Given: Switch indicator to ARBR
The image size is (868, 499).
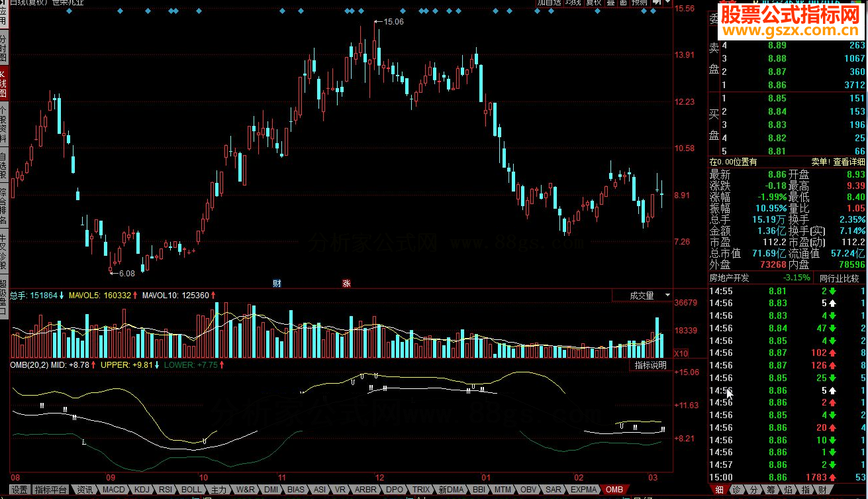Looking at the screenshot, I should [x=366, y=490].
